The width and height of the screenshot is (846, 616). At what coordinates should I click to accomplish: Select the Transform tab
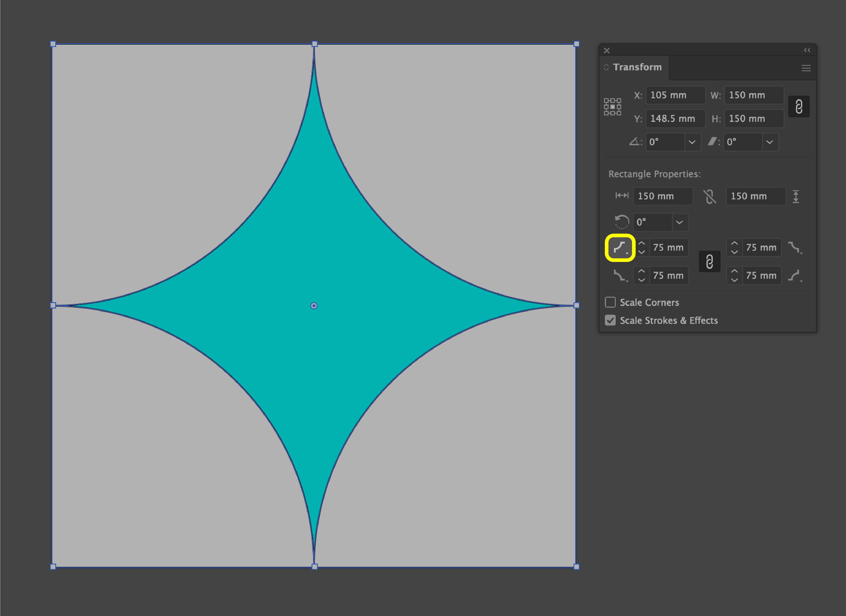coord(637,67)
